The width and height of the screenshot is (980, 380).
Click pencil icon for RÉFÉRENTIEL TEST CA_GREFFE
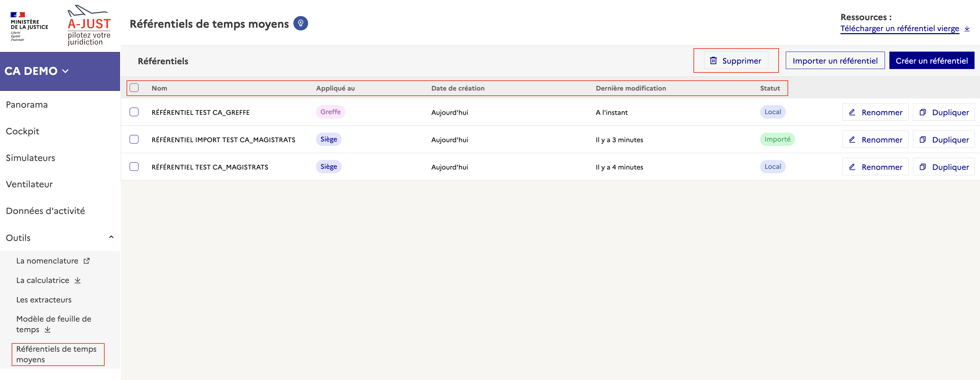tap(852, 112)
